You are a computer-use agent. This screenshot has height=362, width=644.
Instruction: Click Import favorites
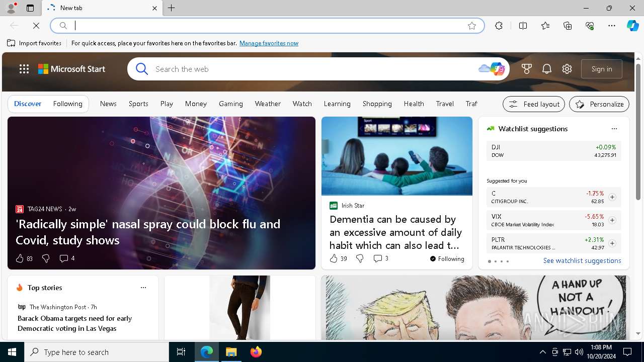point(34,43)
